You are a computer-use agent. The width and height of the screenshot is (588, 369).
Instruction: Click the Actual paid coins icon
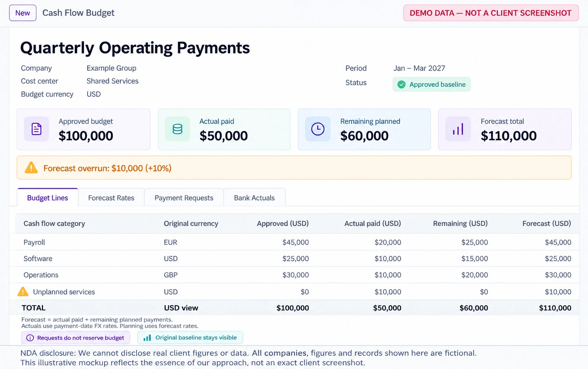[177, 129]
